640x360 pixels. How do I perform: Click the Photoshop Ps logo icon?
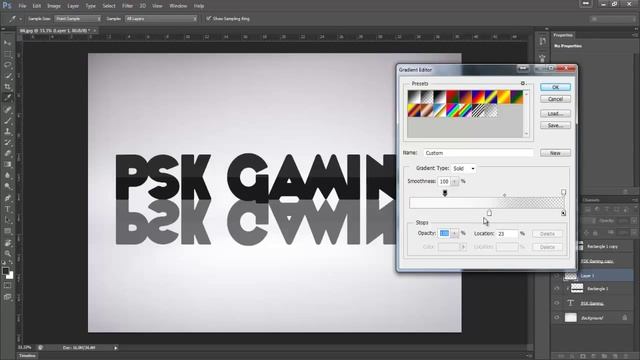click(x=7, y=6)
